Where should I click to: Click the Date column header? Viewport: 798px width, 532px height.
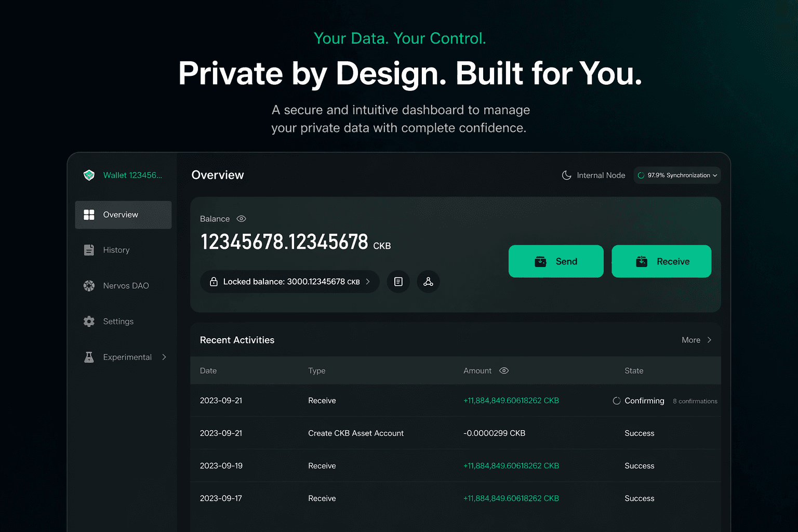208,370
